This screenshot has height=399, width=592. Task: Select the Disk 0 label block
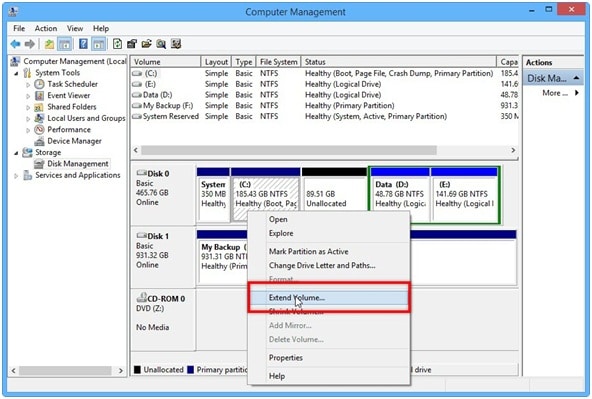(x=163, y=194)
